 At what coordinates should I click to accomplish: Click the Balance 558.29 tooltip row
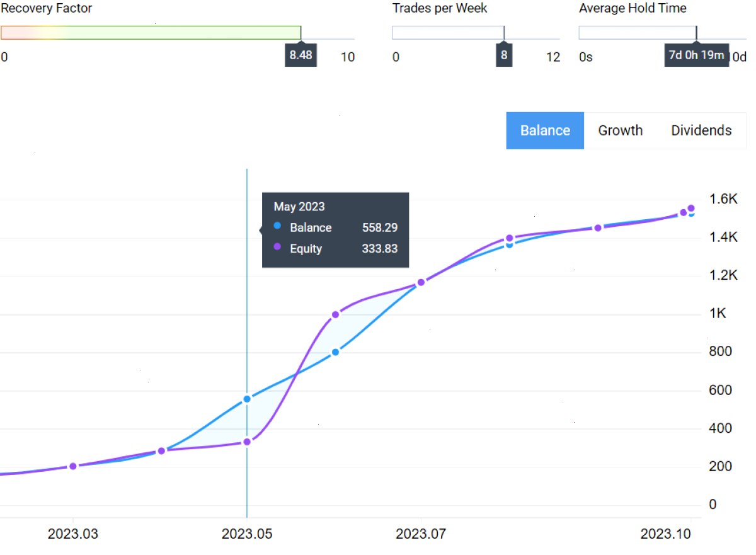click(x=336, y=227)
